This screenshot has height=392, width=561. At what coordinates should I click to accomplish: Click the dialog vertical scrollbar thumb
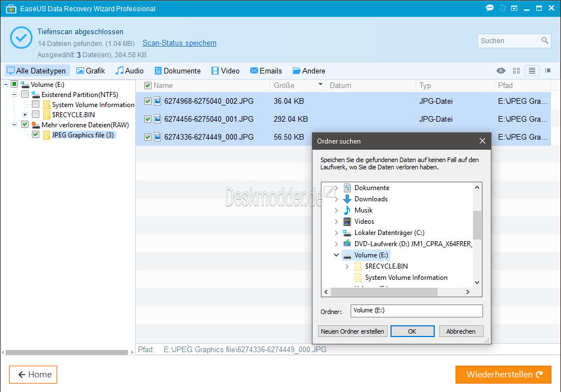[x=477, y=225]
